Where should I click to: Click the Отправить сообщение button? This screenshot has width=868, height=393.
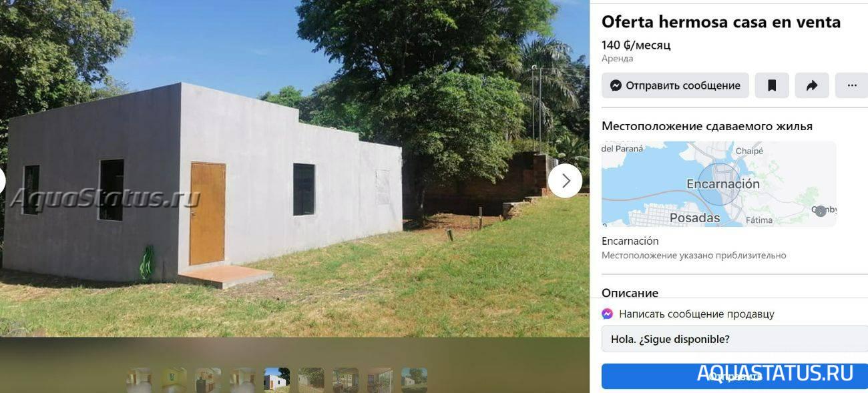pyautogui.click(x=675, y=85)
